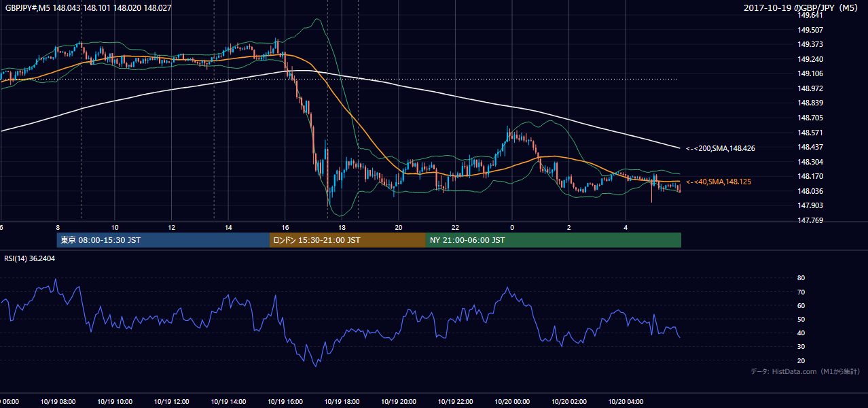Select the ロンドン 15:30-21:00 JST session bar

point(348,240)
